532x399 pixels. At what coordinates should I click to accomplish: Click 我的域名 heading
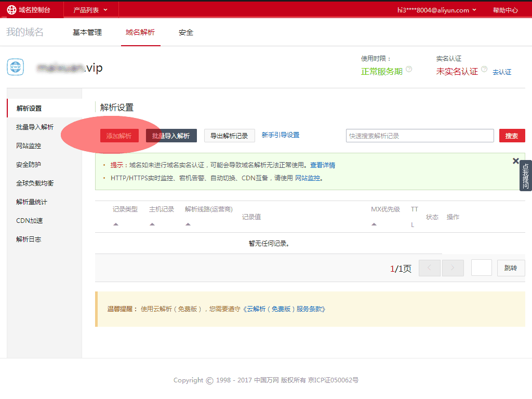25,32
